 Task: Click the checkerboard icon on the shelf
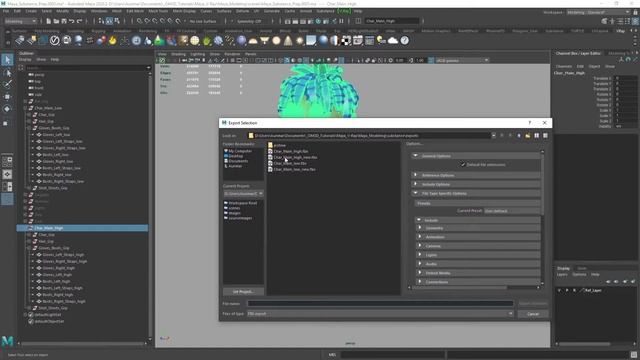346,40
